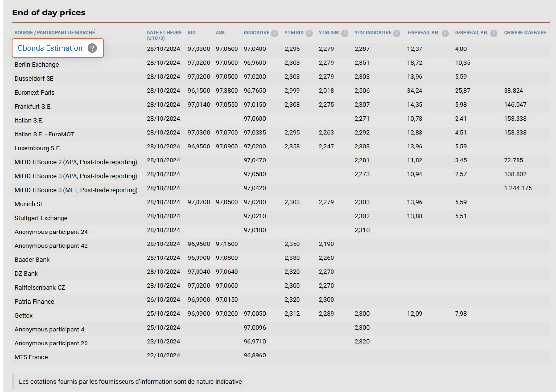Select MiFID II Source 2 (APA, Post-trade reporting)

[76, 162]
